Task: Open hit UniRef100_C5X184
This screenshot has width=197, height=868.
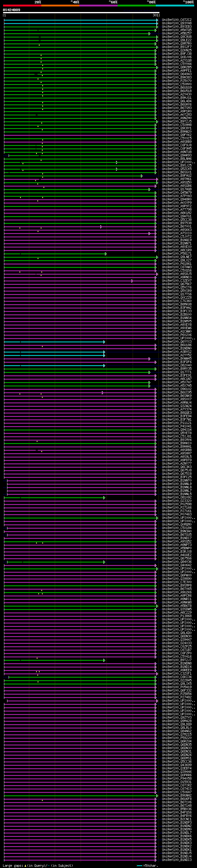Action: [177, 528]
